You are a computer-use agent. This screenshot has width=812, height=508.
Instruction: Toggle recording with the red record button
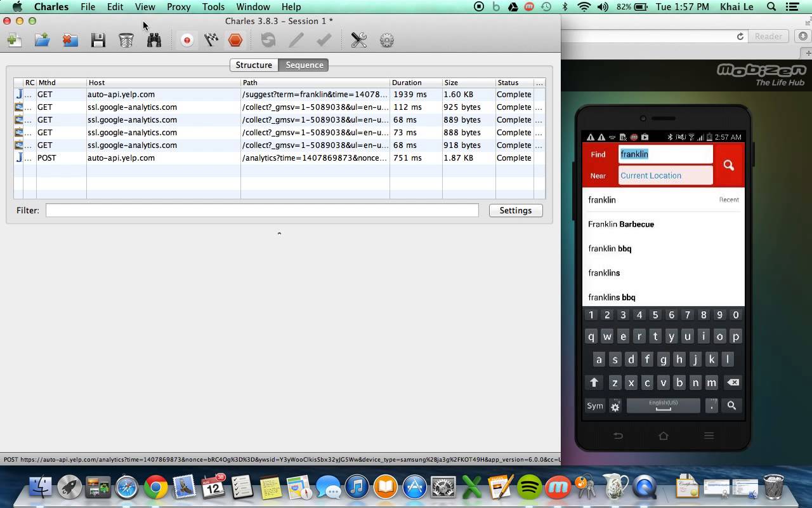pyautogui.click(x=187, y=40)
